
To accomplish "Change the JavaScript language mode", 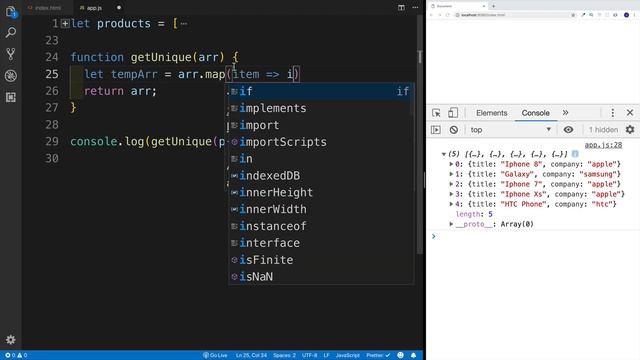I will point(347,355).
